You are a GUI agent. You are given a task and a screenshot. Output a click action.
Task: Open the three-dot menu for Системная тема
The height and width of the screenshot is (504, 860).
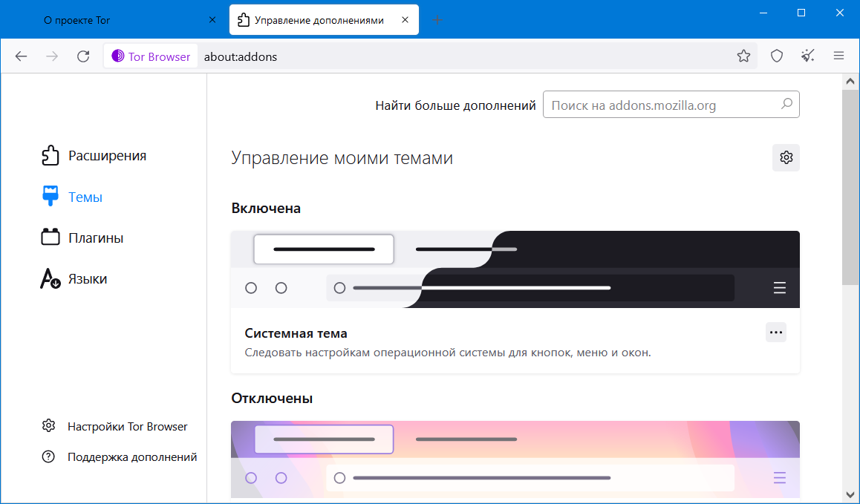point(776,333)
